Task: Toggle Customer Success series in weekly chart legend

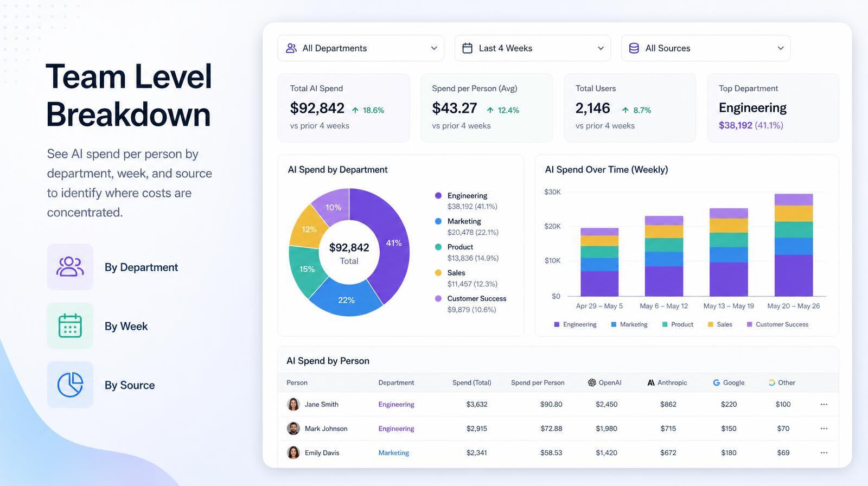Action: point(777,324)
